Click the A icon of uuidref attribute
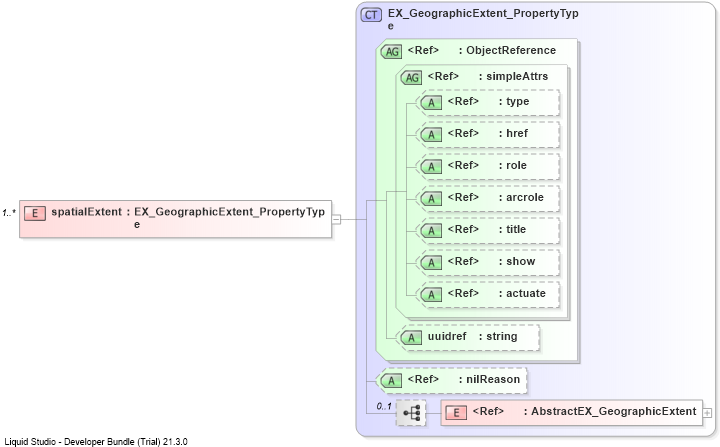The width and height of the screenshot is (720, 447). pos(411,338)
